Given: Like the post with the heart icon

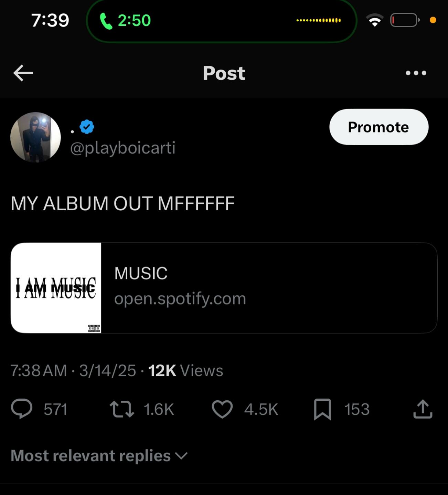Looking at the screenshot, I should point(222,409).
